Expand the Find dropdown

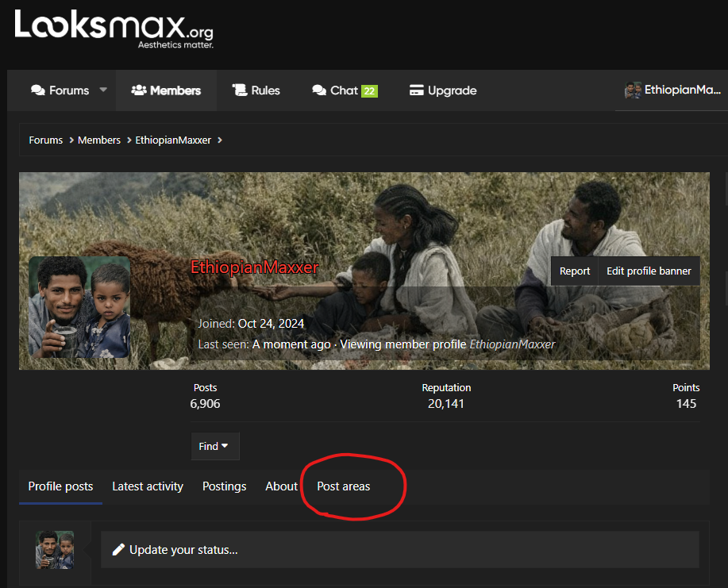pos(214,447)
